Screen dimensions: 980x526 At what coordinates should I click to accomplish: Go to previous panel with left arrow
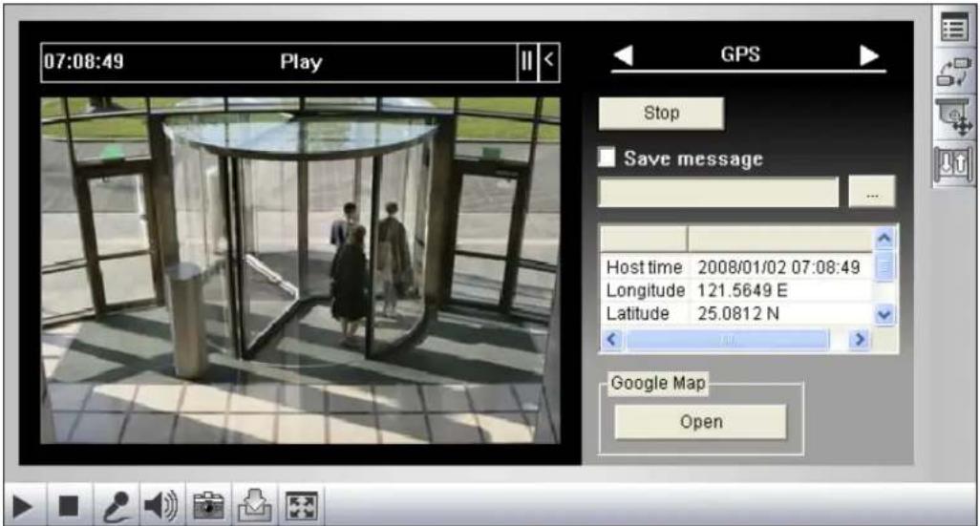click(623, 55)
